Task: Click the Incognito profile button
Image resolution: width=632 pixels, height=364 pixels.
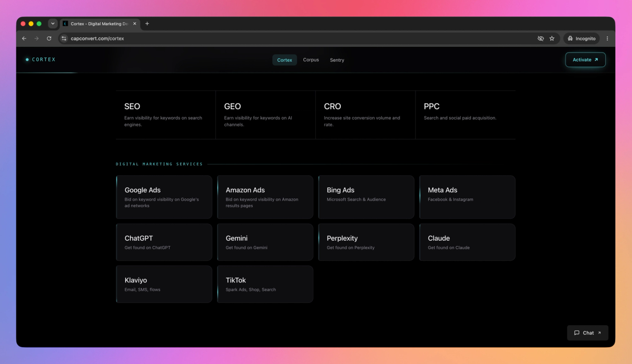Action: 581,38
